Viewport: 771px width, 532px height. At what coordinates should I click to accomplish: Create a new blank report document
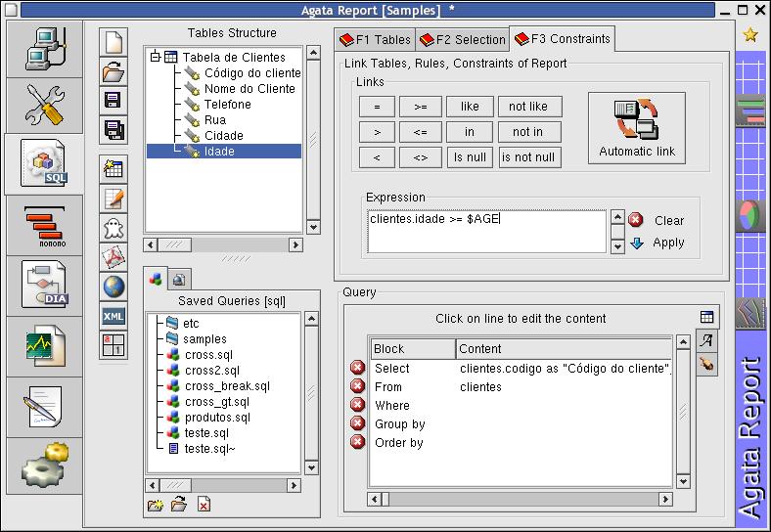tap(113, 42)
